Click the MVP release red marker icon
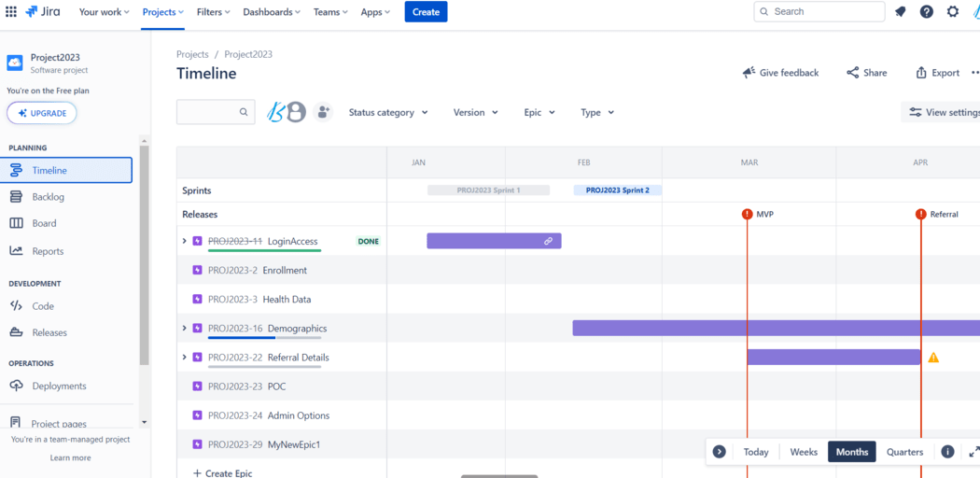This screenshot has width=980, height=478. (747, 215)
